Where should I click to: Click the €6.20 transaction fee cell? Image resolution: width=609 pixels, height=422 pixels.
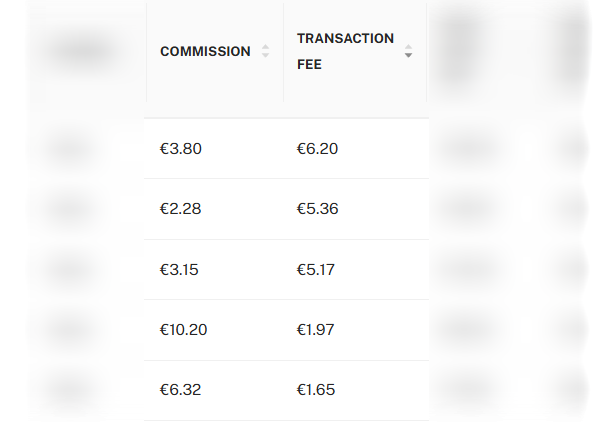click(356, 149)
